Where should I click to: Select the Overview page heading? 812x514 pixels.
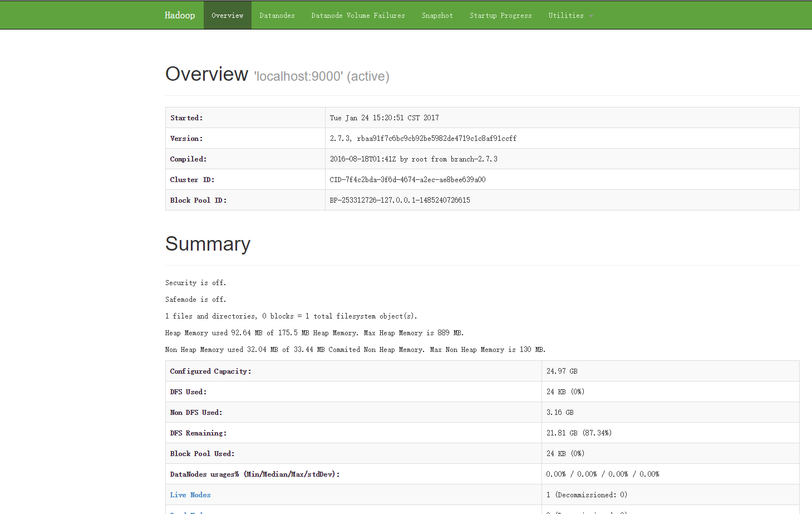point(206,74)
